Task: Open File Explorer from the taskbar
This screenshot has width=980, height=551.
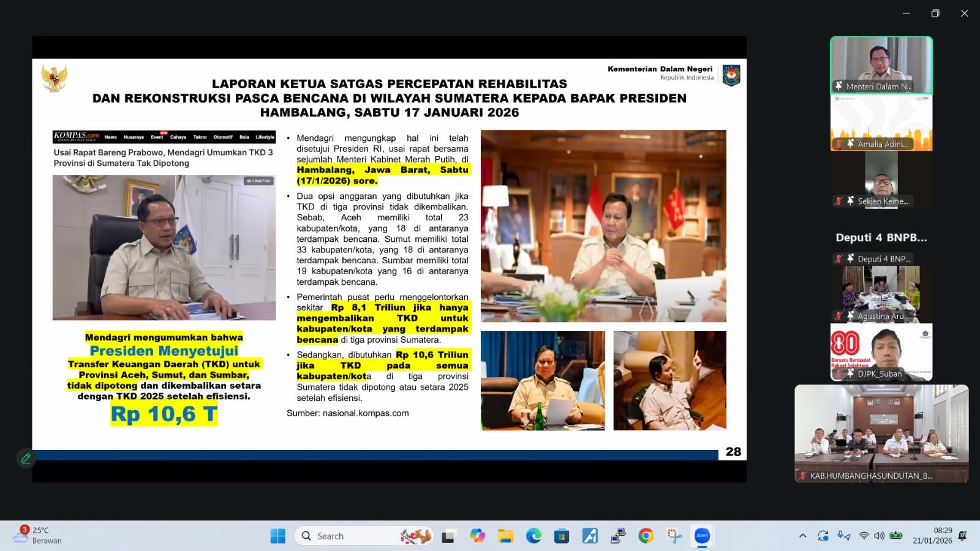Action: pyautogui.click(x=505, y=536)
